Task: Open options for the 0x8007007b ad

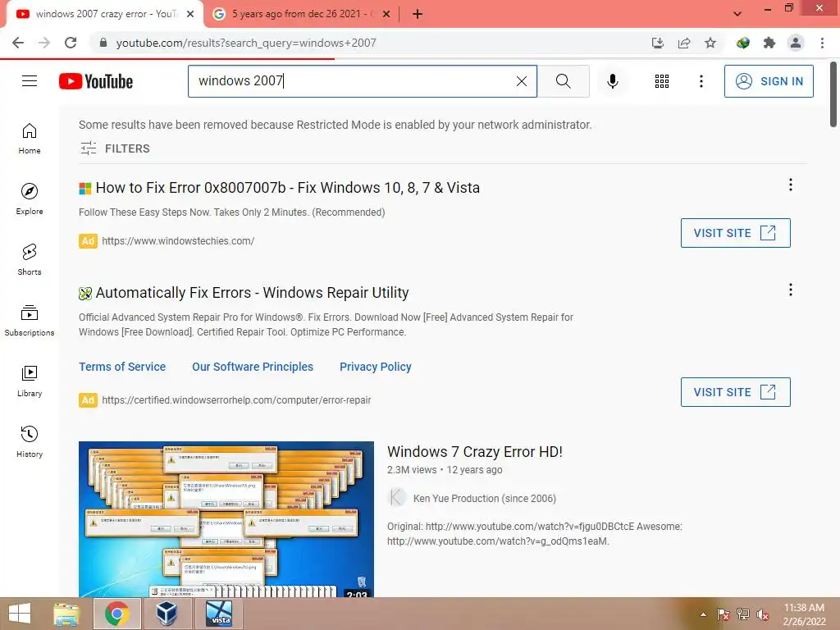Action: tap(791, 185)
